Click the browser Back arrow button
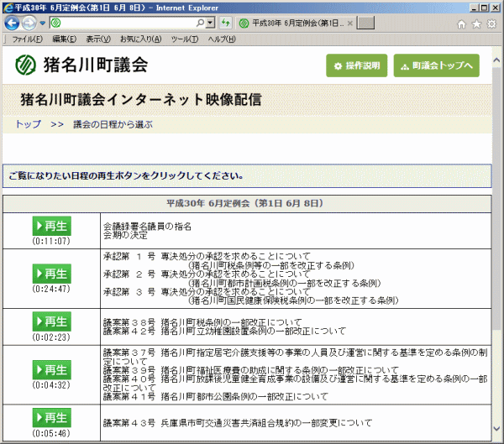 pyautogui.click(x=13, y=23)
